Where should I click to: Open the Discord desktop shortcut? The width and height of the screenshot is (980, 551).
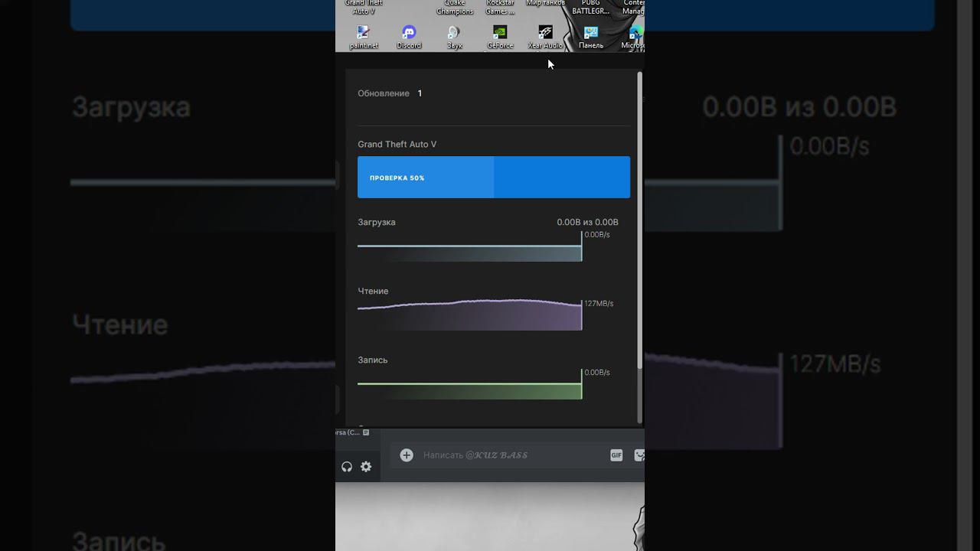coord(409,37)
